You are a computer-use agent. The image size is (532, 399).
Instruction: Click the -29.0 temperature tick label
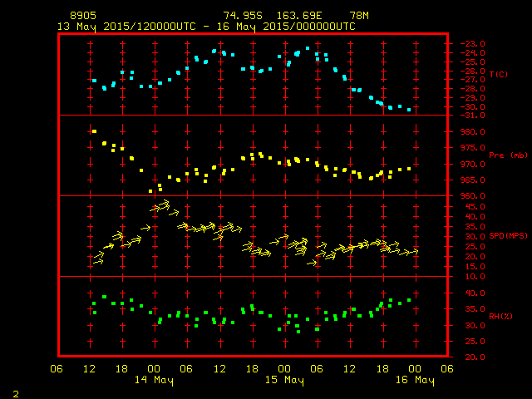pyautogui.click(x=472, y=98)
